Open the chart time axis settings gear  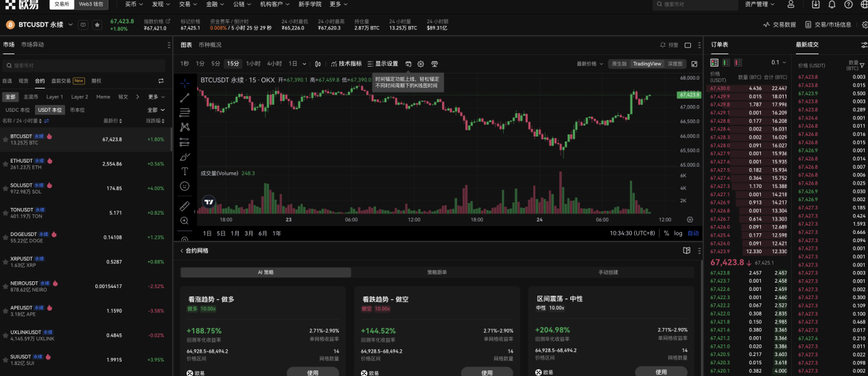point(690,220)
